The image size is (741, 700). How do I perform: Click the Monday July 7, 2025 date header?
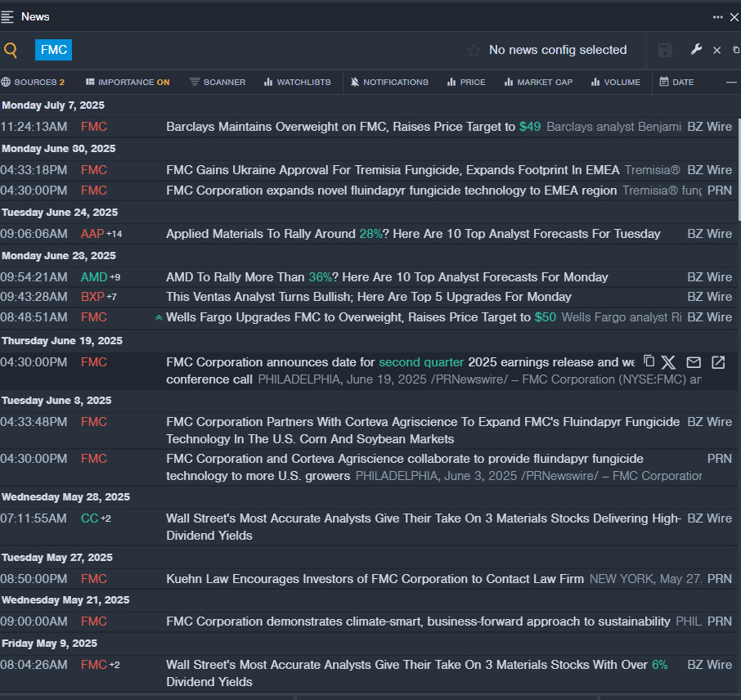click(x=53, y=105)
